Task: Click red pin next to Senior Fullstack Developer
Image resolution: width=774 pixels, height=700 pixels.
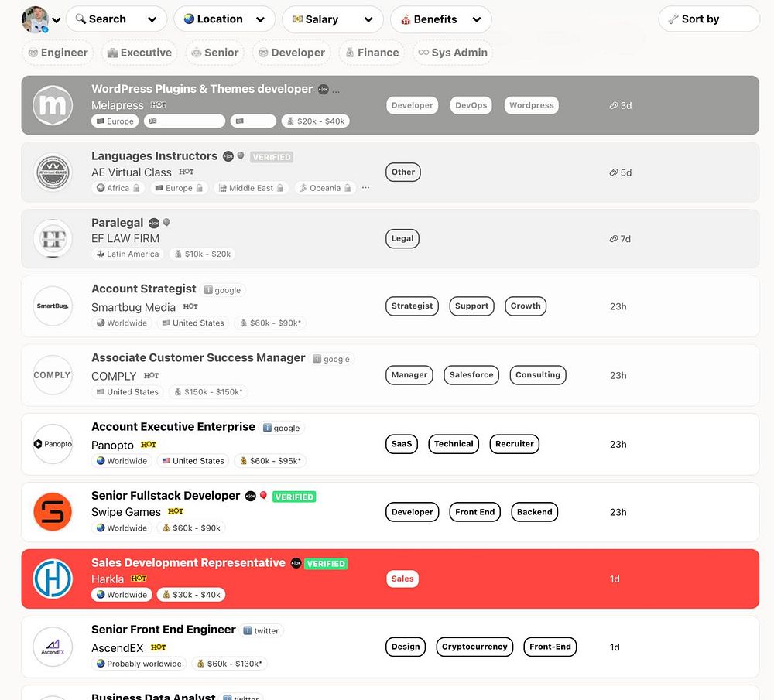Action: coord(263,495)
